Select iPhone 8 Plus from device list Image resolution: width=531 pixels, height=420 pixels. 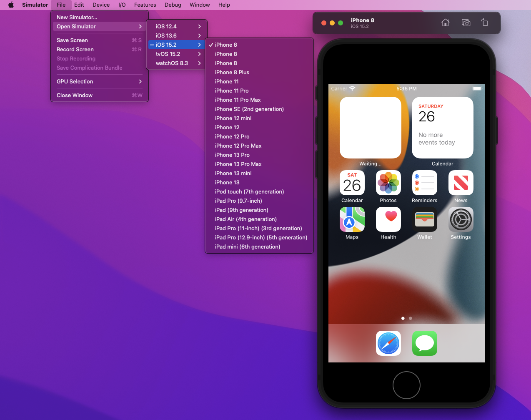[232, 72]
